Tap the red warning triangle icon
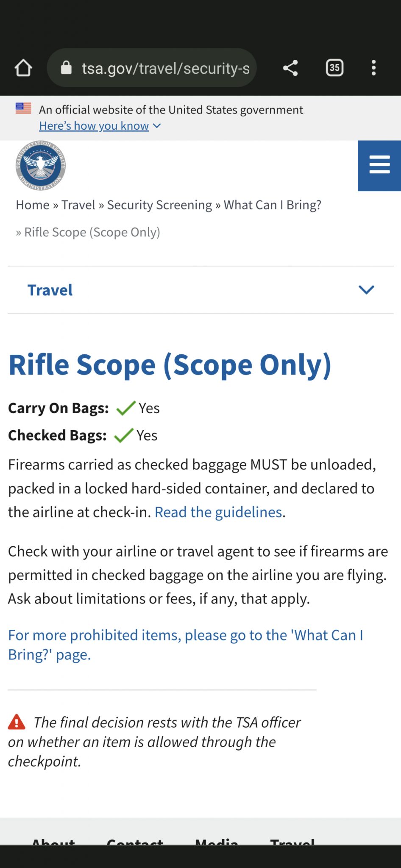The image size is (401, 868). pyautogui.click(x=17, y=722)
